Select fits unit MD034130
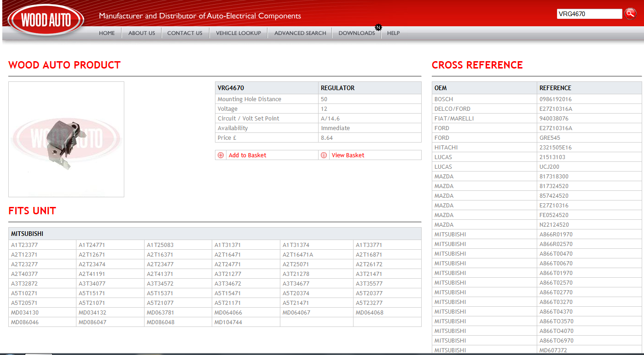Viewport: 644px width, 355px height. tap(25, 313)
